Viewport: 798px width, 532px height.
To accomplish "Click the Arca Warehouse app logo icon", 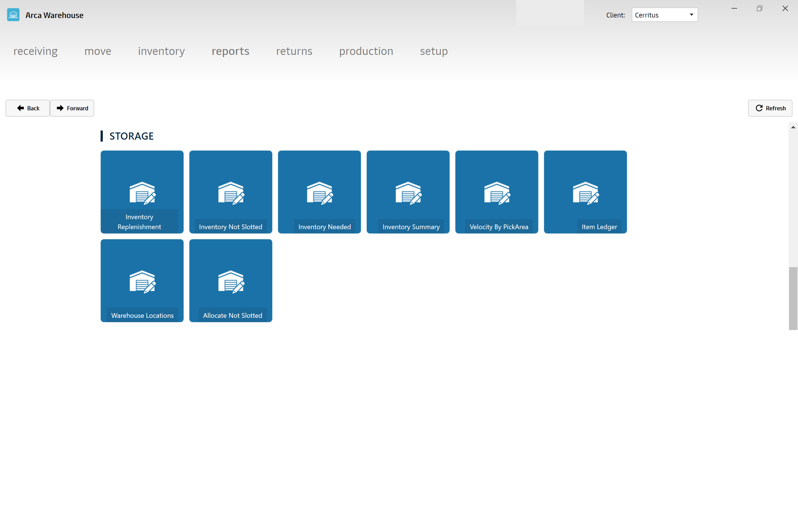I will coord(13,15).
